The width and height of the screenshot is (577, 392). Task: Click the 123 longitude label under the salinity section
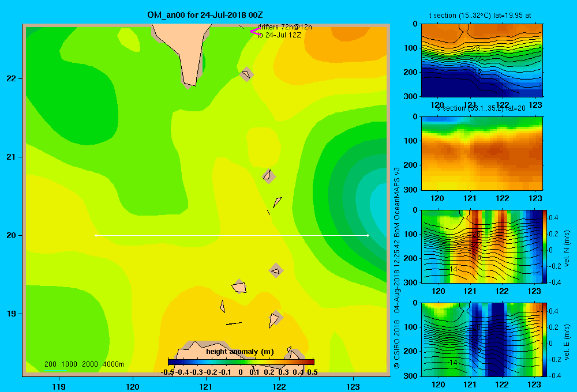pos(535,198)
